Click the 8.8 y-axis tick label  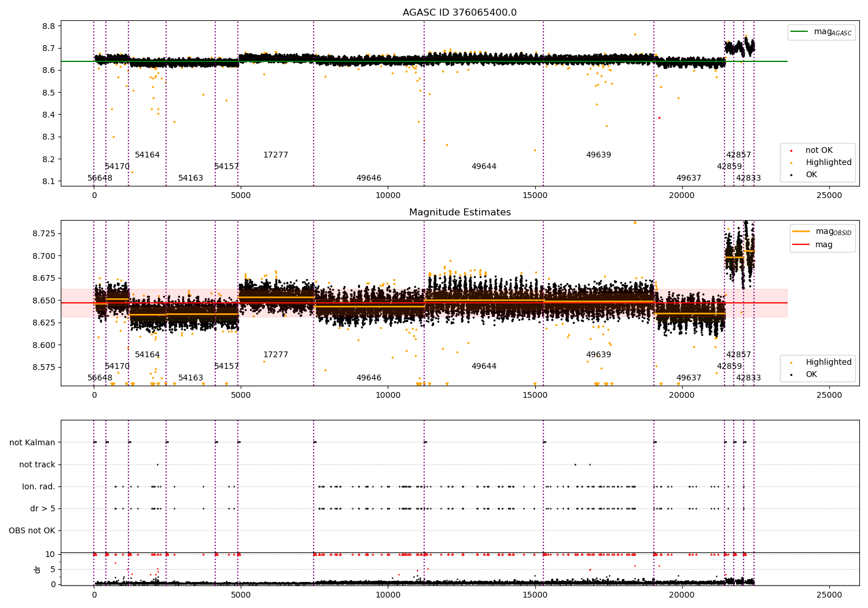[49, 26]
